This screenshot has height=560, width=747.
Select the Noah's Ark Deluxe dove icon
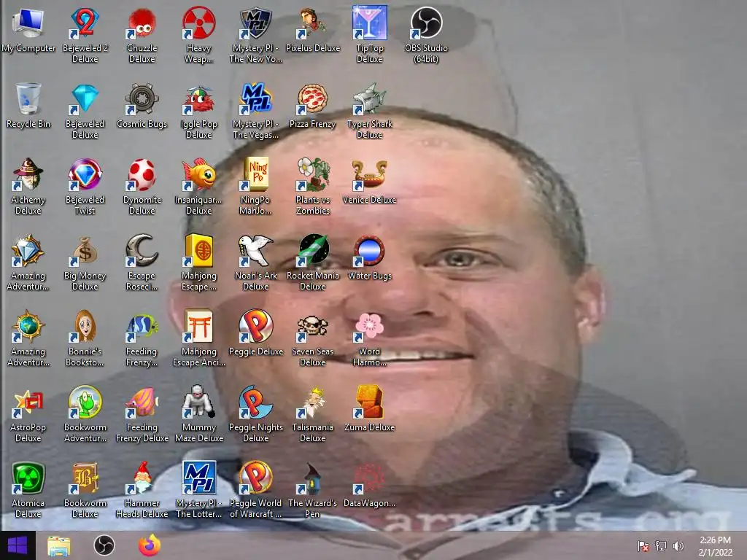(256, 250)
